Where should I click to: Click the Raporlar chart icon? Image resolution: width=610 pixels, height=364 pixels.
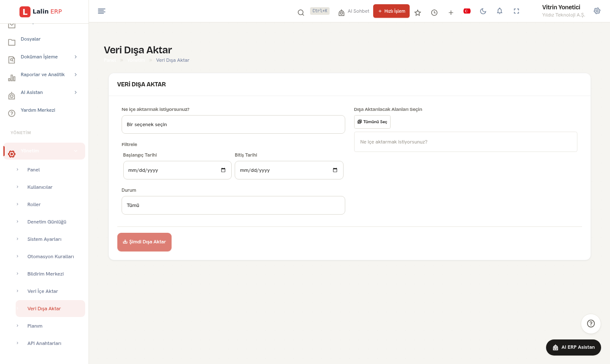pos(12,77)
